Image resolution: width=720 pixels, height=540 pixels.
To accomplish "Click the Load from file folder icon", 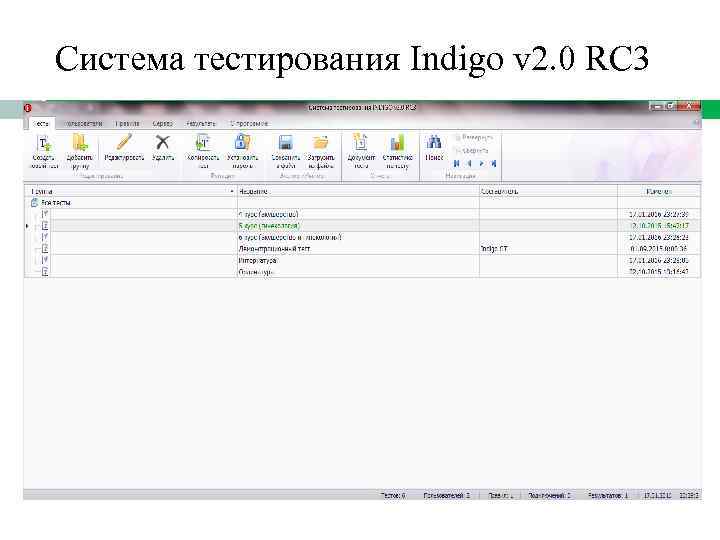I will 321,143.
